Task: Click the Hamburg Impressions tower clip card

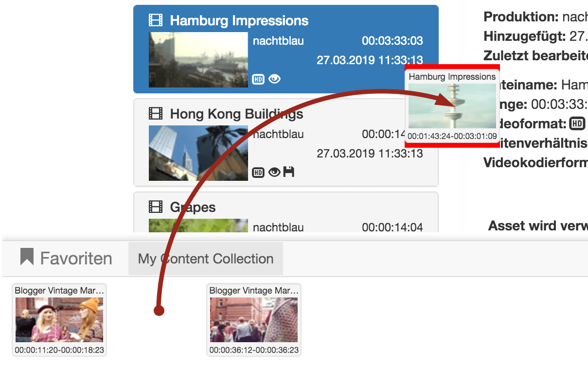Action: pos(452,106)
